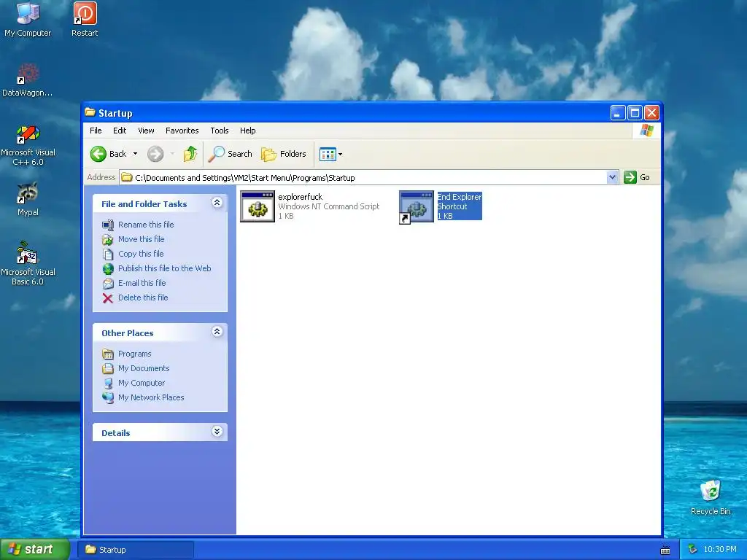747x560 pixels.
Task: Go up one folder level
Action: 190,154
